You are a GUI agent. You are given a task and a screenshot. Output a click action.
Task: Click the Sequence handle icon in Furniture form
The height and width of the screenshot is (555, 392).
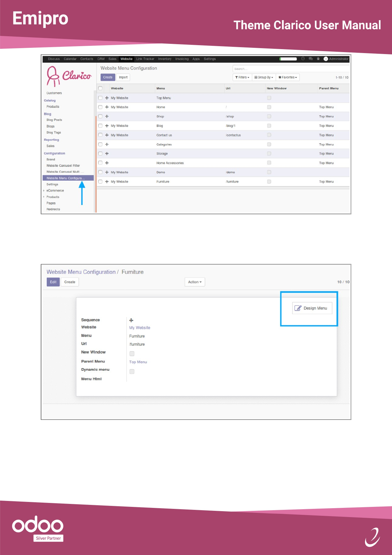click(x=131, y=320)
